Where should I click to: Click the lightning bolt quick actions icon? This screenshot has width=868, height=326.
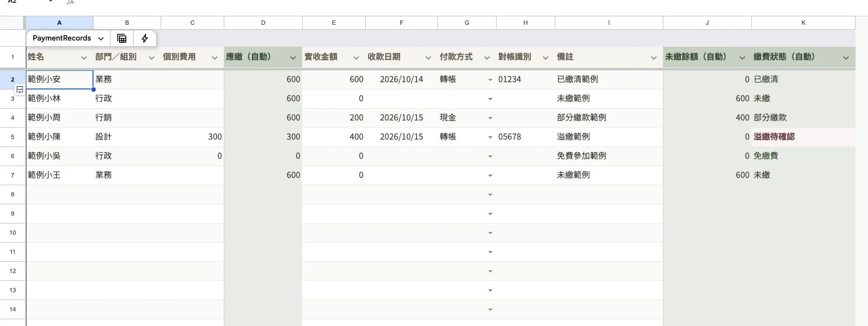coord(145,38)
